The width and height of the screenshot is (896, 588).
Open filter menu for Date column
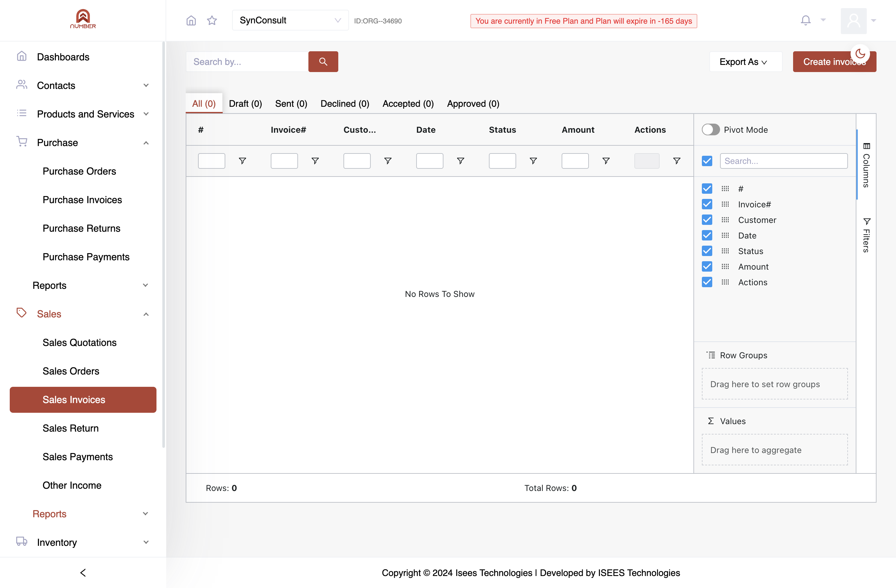(460, 161)
